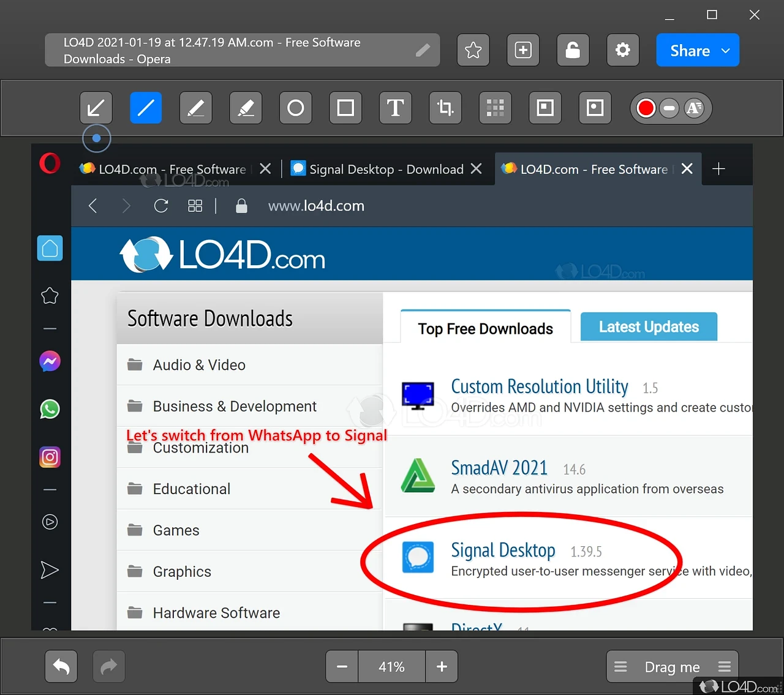Image resolution: width=784 pixels, height=695 pixels.
Task: Click the undo arrow button
Action: point(61,666)
